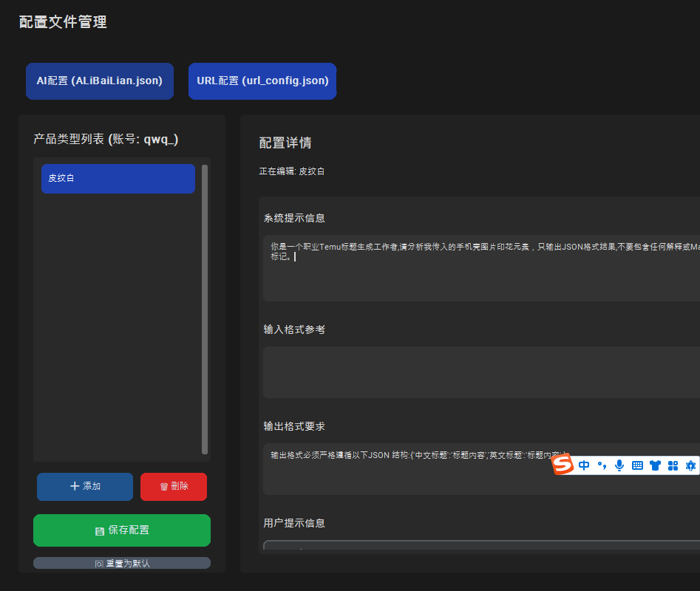Click the empty 输入格式参考 text box
Image resolution: width=700 pixels, height=591 pixels.
pyautogui.click(x=480, y=372)
